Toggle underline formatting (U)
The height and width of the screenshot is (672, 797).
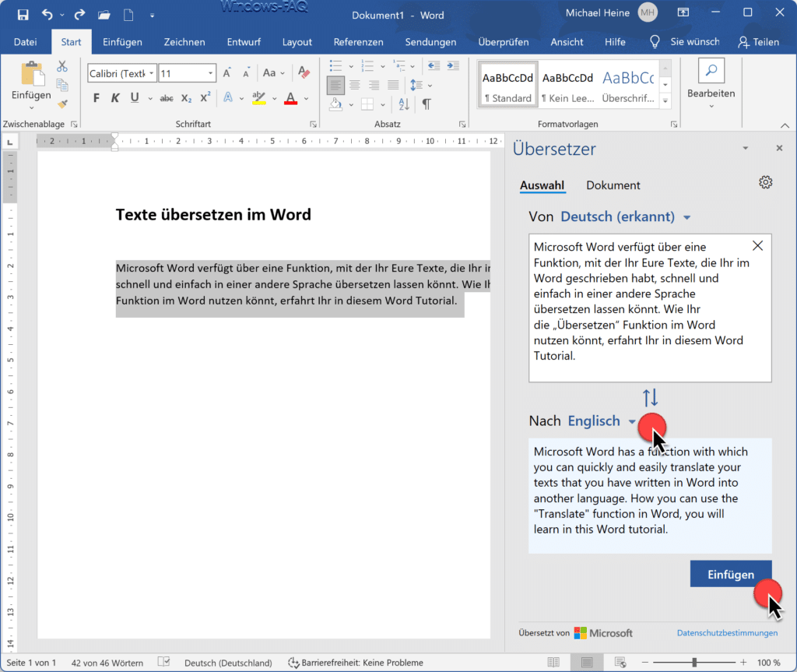[x=134, y=97]
